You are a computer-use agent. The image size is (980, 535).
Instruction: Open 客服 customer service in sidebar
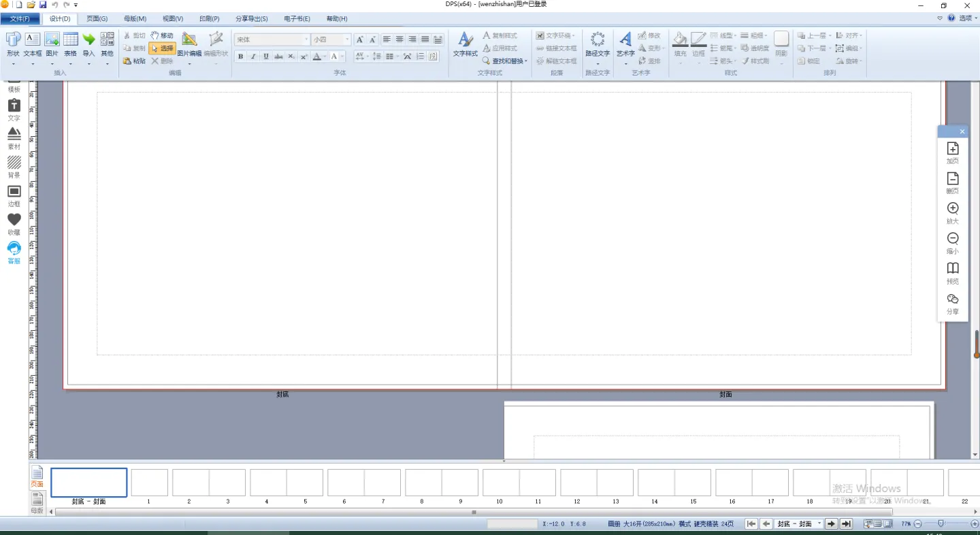tap(14, 253)
